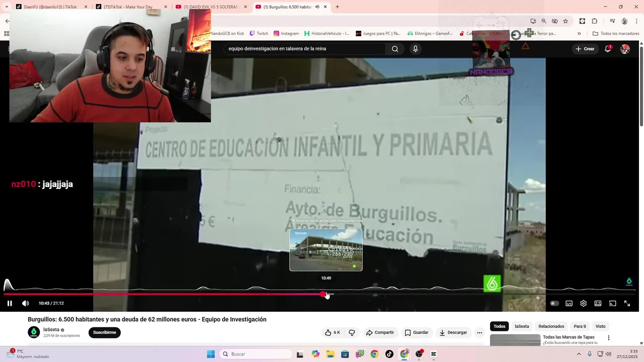Show hidden bookmarks chevron
Screen dimensions: 644x362
579,34
